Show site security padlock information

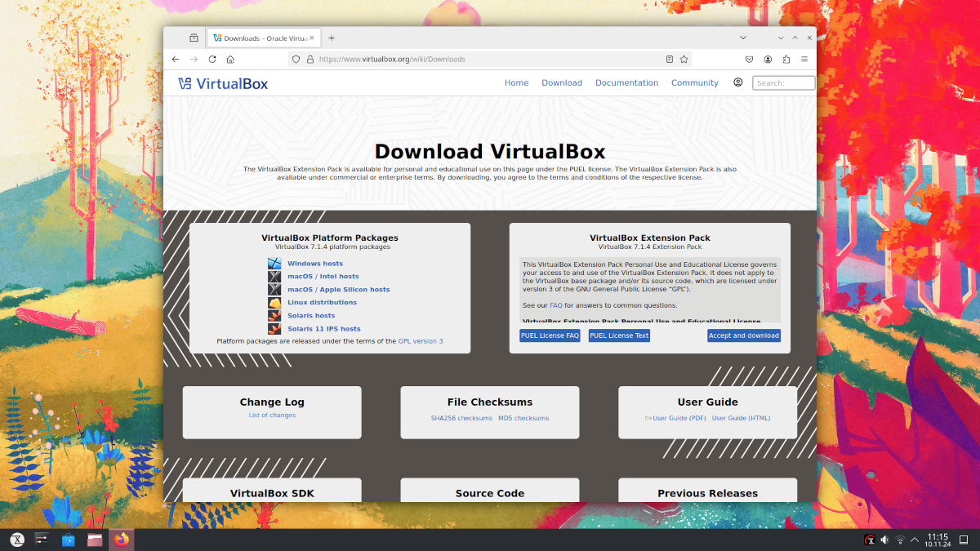(310, 60)
